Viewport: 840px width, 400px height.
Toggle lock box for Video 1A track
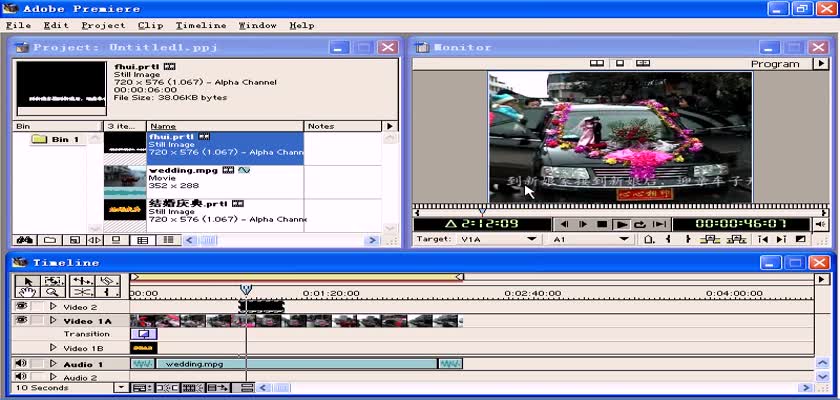[37, 320]
